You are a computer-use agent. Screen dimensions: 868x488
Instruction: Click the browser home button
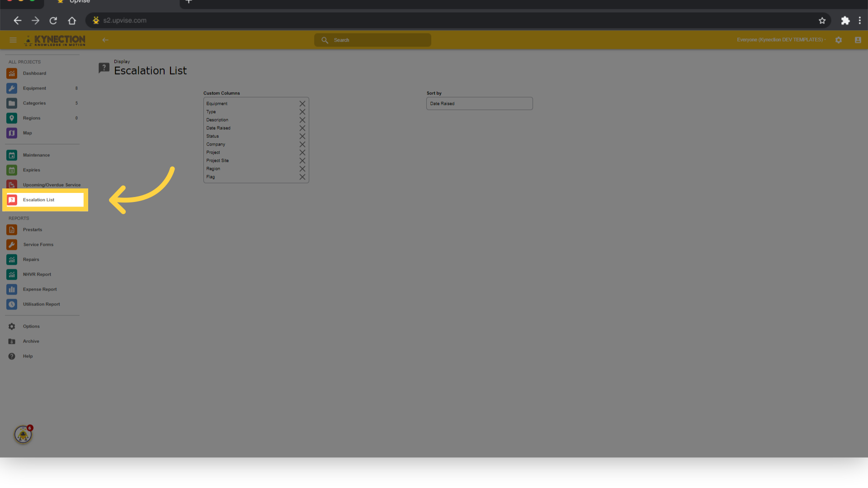point(72,20)
